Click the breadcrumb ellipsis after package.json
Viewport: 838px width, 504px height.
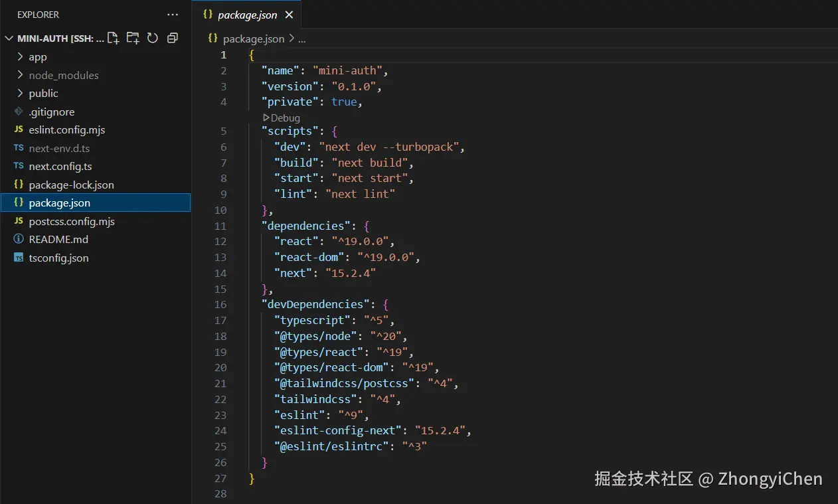pos(301,39)
